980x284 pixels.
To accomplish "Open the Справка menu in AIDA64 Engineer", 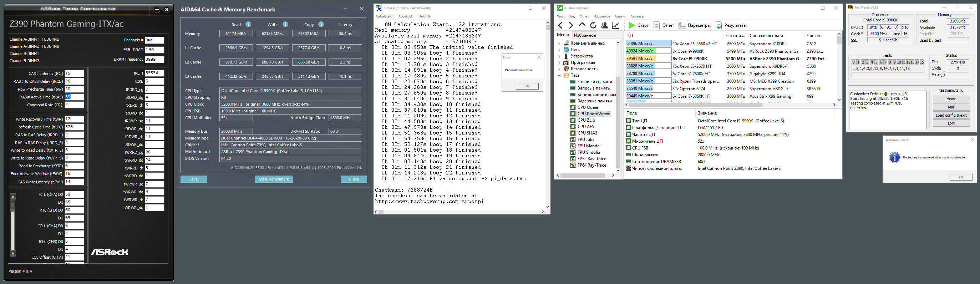I will click(637, 16).
